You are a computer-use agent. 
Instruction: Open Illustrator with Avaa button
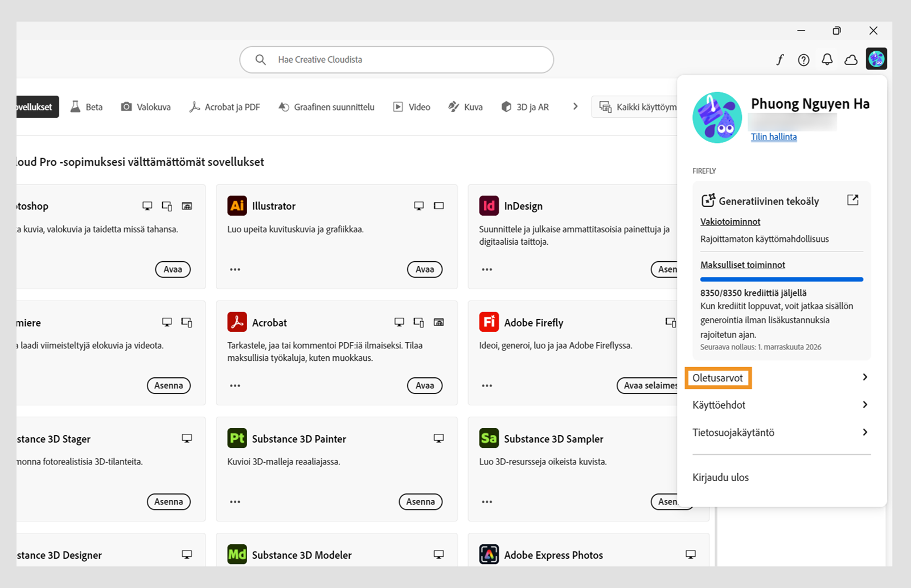click(x=425, y=269)
